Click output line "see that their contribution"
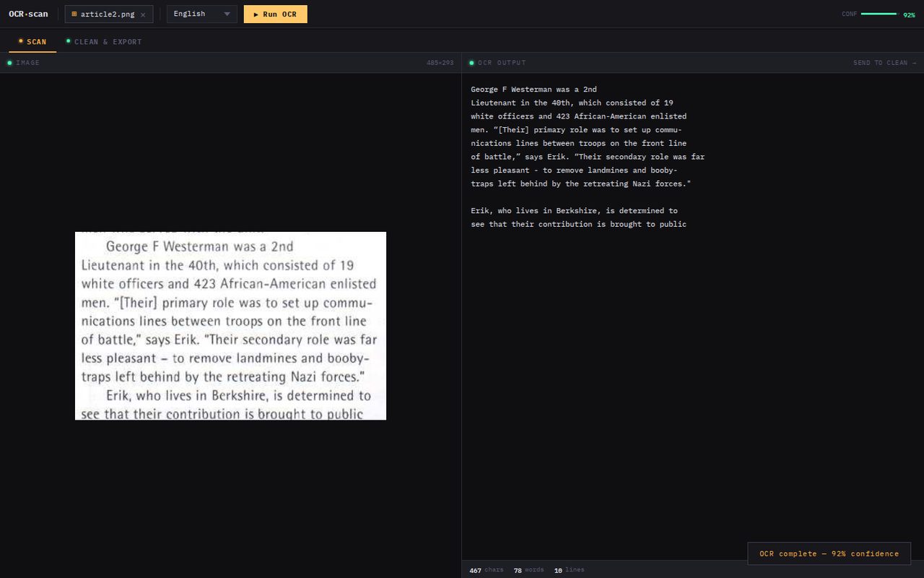This screenshot has width=924, height=578. pos(578,225)
